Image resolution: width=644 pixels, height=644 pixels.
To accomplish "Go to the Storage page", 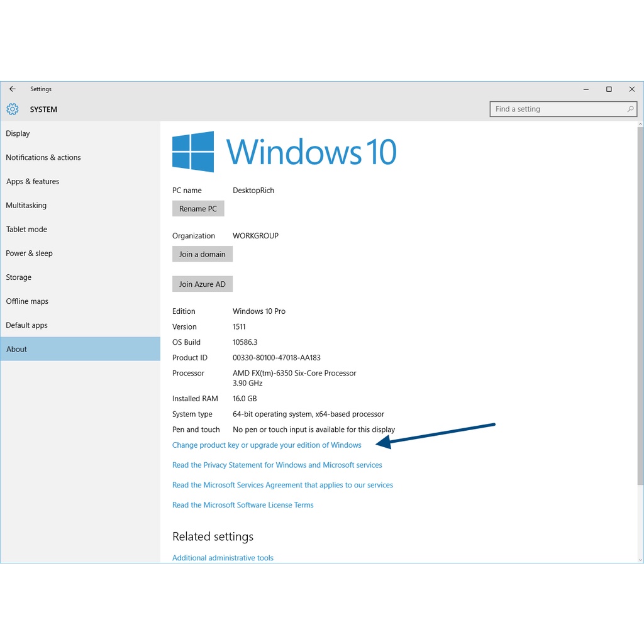I will click(x=19, y=277).
